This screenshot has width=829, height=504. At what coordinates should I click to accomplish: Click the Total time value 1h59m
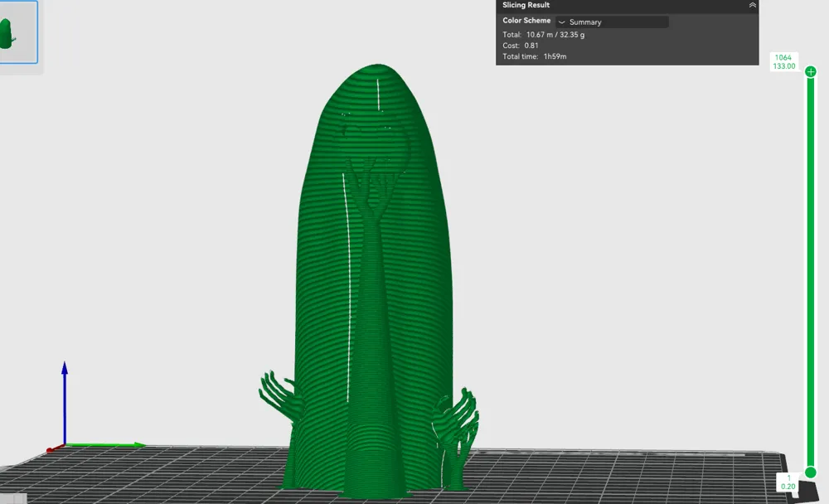[x=555, y=56]
